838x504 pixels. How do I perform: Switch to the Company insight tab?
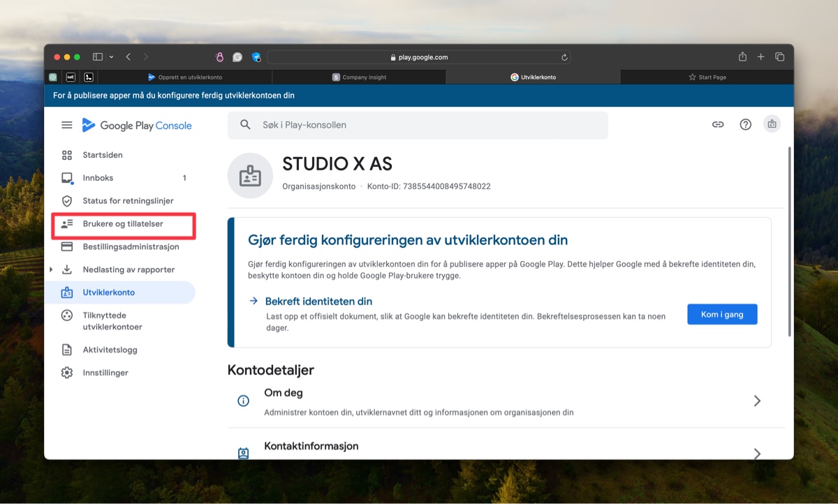(x=359, y=77)
